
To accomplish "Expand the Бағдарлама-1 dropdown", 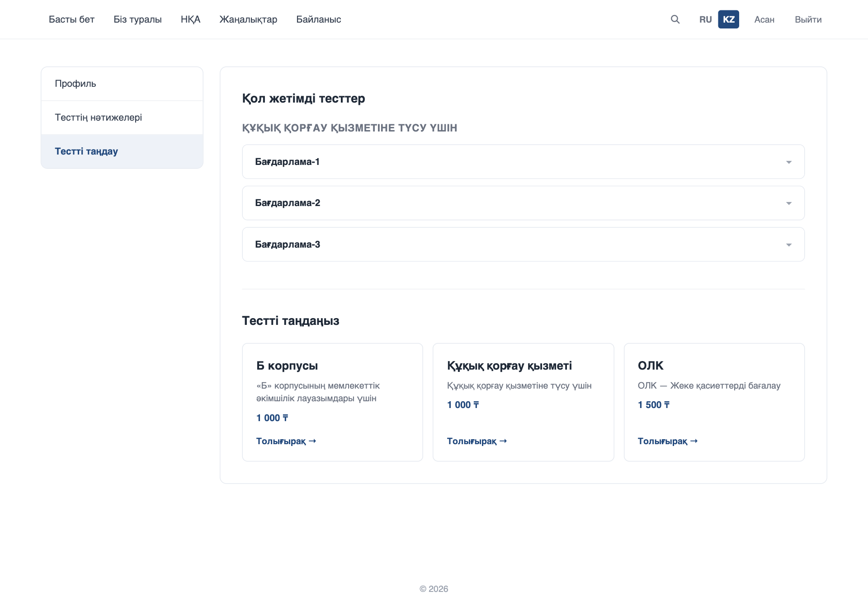I will 523,162.
